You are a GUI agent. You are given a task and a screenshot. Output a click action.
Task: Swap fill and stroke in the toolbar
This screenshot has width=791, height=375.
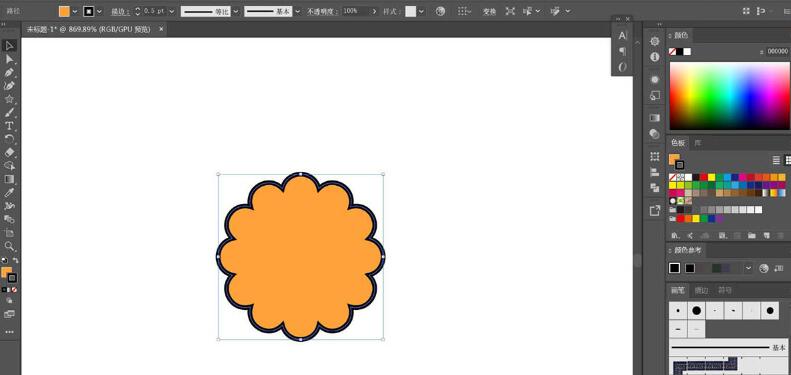(16, 260)
